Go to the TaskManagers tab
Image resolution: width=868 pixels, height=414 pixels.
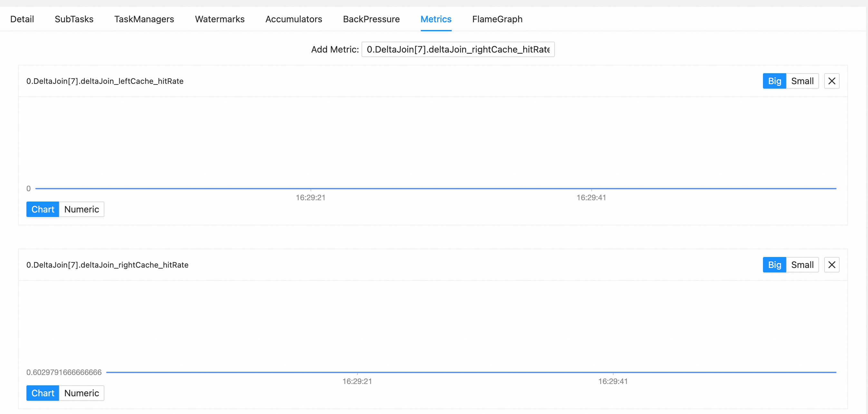coord(144,19)
